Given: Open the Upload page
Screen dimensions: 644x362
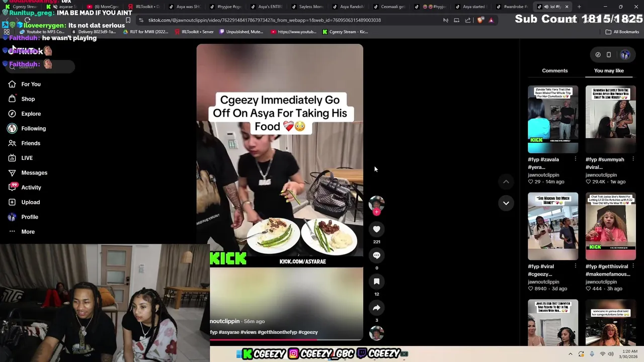Looking at the screenshot, I should point(24,202).
